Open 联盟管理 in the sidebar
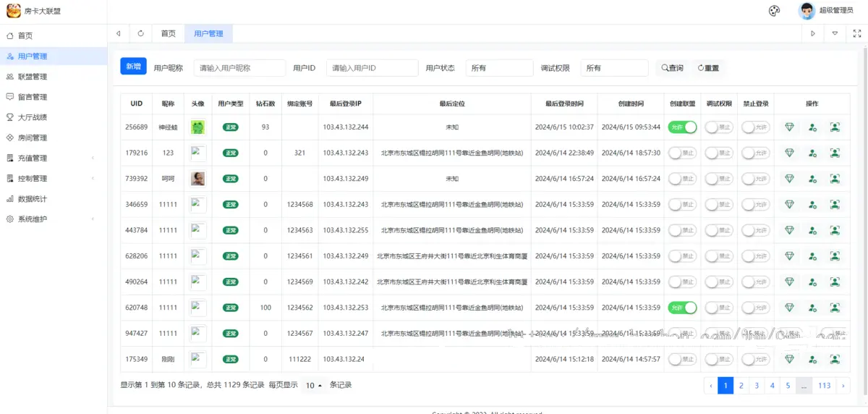This screenshot has width=868, height=414. pos(33,77)
